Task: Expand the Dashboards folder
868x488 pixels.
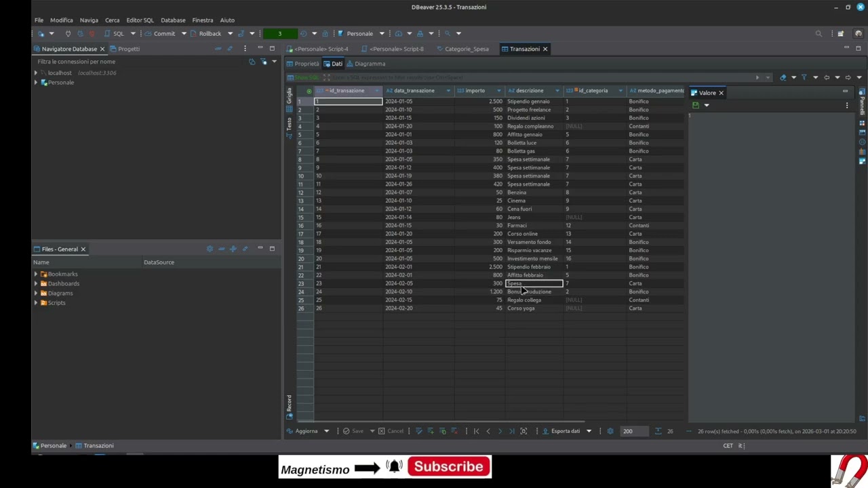Action: point(36,283)
